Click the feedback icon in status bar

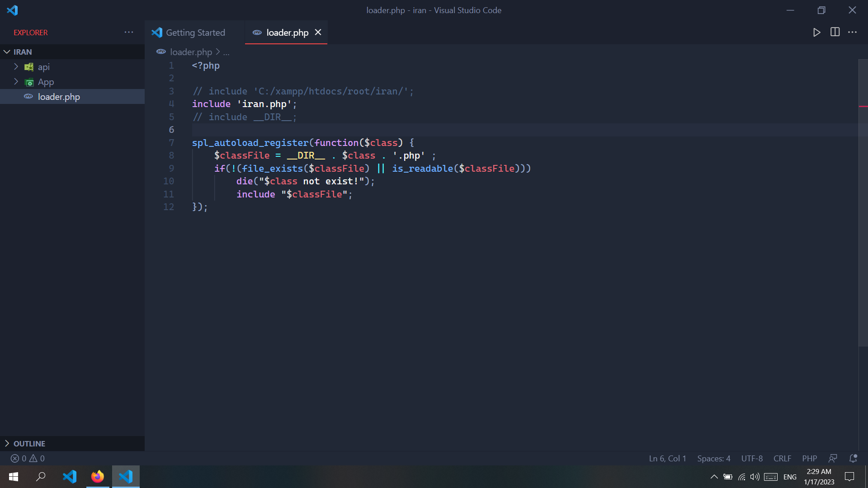(x=833, y=458)
